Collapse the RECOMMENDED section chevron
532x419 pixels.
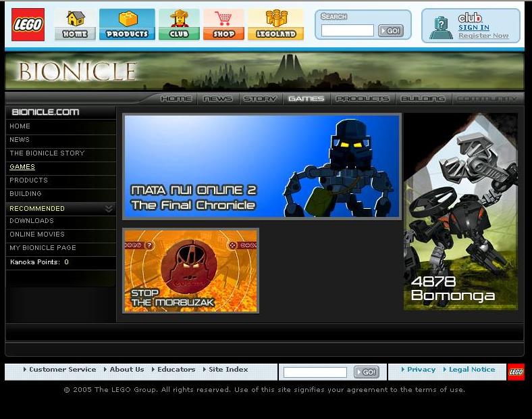coord(109,208)
